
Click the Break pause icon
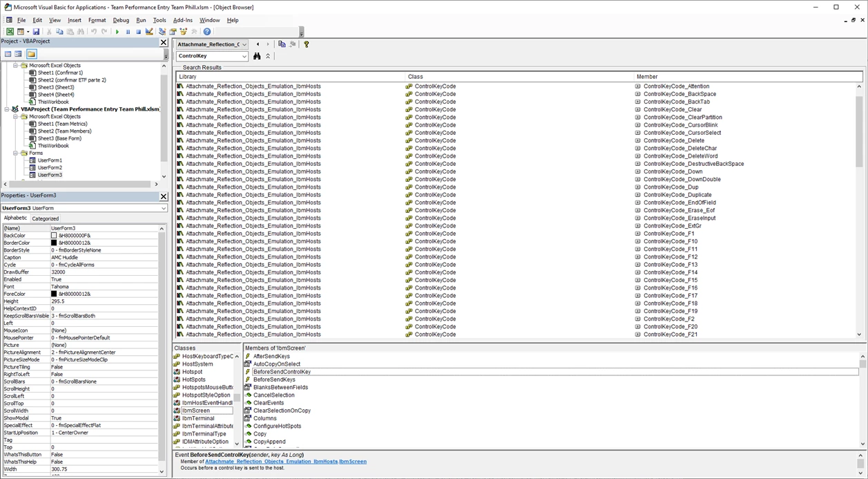(x=128, y=32)
